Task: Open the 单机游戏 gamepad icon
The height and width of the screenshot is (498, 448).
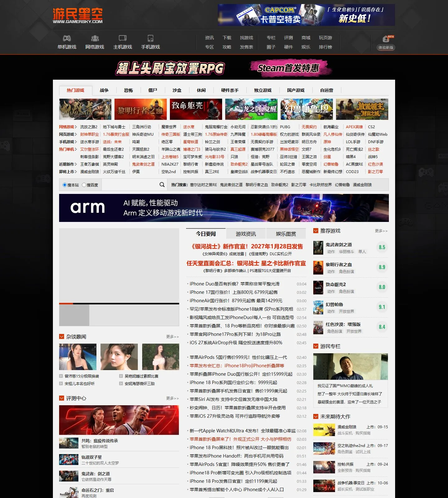Action: point(67,38)
